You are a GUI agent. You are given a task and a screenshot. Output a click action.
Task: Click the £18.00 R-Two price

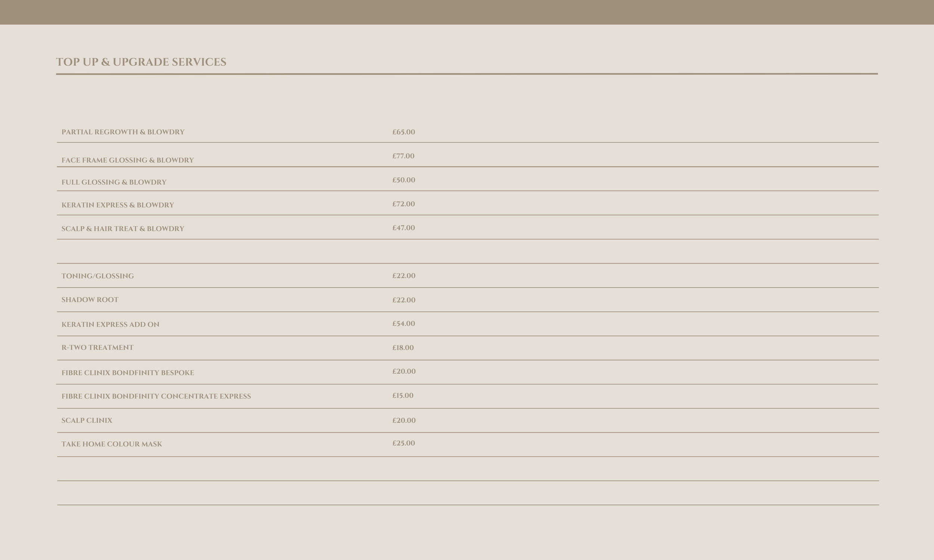point(402,348)
